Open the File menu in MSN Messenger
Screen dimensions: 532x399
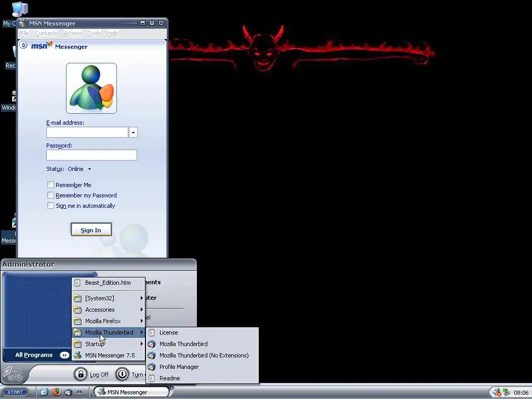[24, 33]
